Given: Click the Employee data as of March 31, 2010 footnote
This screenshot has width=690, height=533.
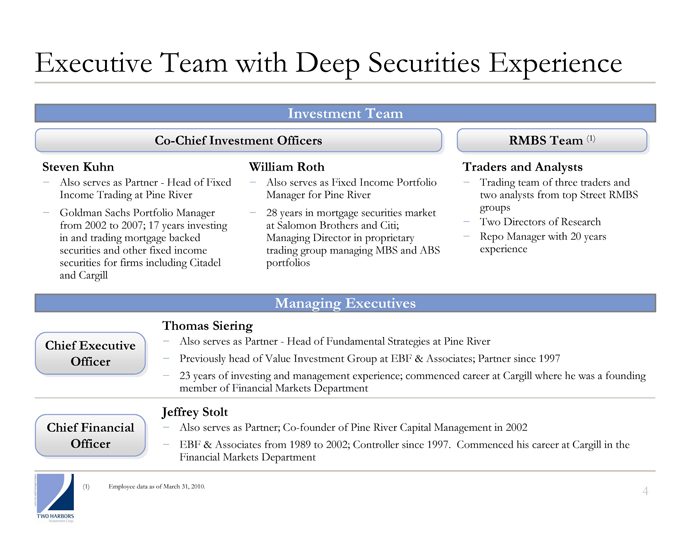Looking at the screenshot, I should [157, 486].
